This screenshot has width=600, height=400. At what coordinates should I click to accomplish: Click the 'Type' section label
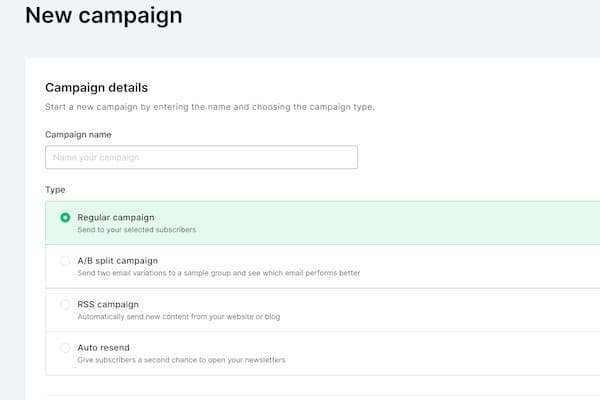(55, 189)
